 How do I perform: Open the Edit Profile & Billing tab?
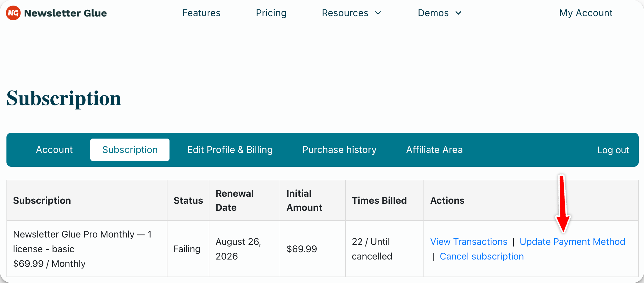tap(230, 150)
